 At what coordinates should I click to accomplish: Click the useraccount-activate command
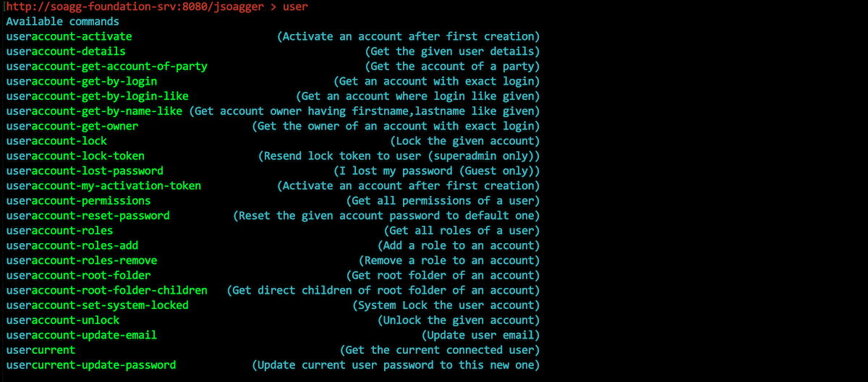point(69,36)
